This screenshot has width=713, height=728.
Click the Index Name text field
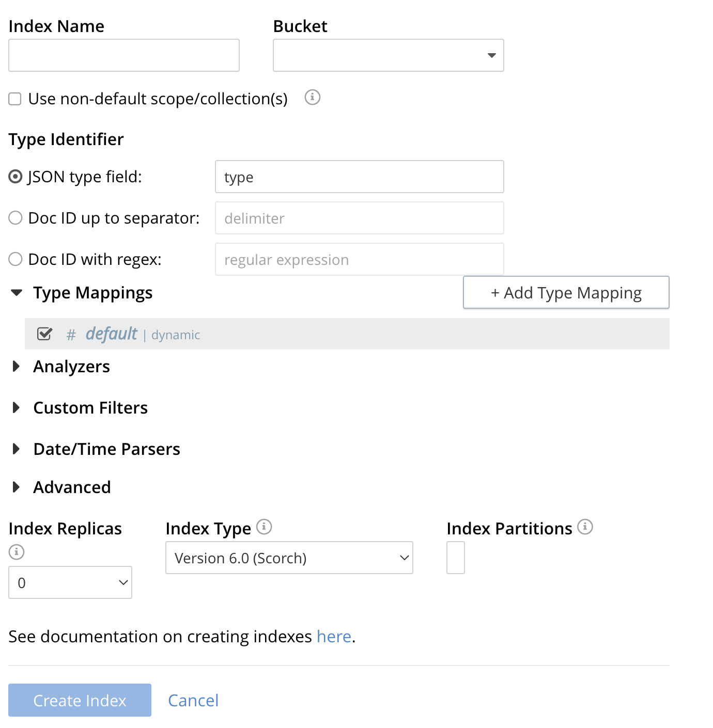point(124,55)
